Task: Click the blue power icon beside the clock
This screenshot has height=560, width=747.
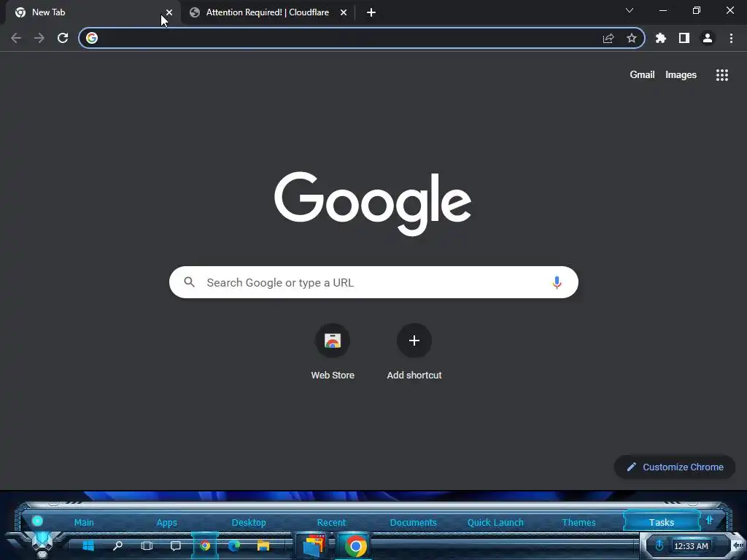Action: pos(659,545)
